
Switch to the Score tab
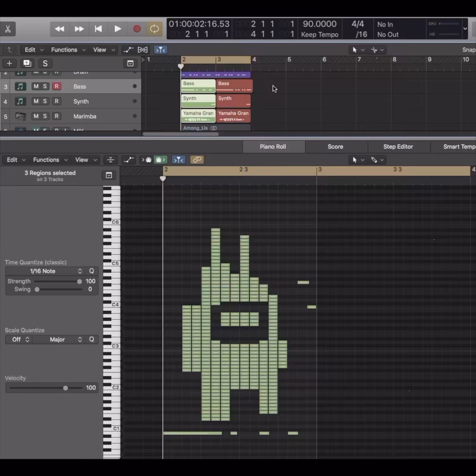coord(335,147)
